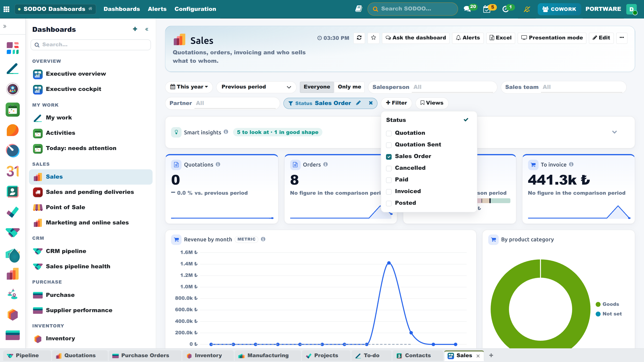The width and height of the screenshot is (644, 362).
Task: Edit the Status filter pencil icon
Action: click(x=358, y=103)
